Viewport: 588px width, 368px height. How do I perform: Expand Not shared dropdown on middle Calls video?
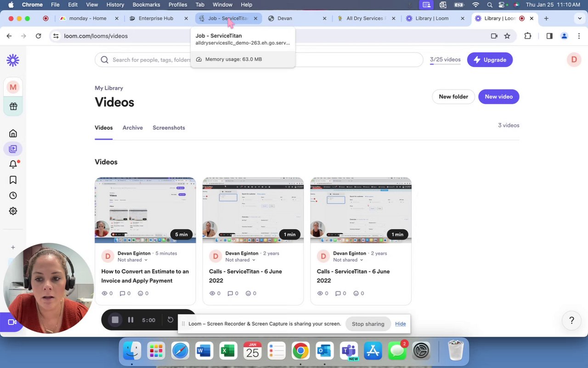tap(240, 260)
